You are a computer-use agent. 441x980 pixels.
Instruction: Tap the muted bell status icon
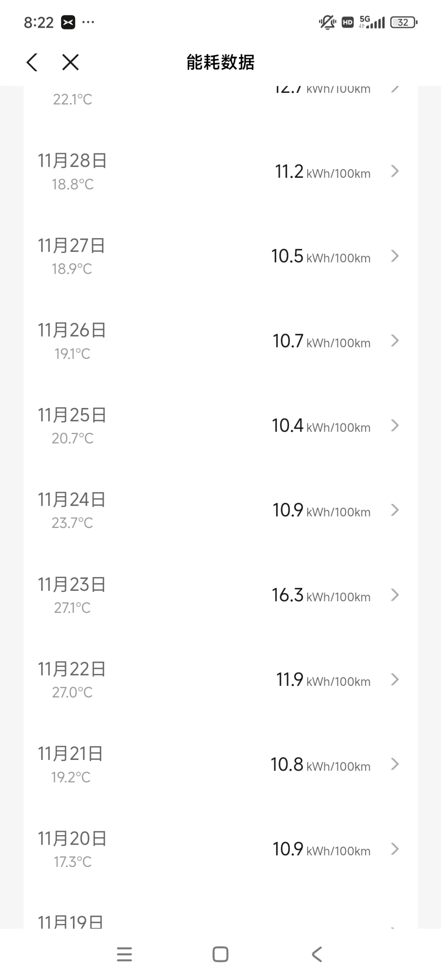(x=327, y=23)
